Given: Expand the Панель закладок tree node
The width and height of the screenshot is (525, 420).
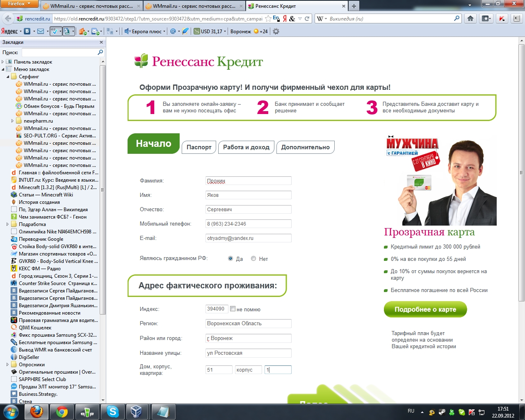Looking at the screenshot, I should (x=3, y=62).
